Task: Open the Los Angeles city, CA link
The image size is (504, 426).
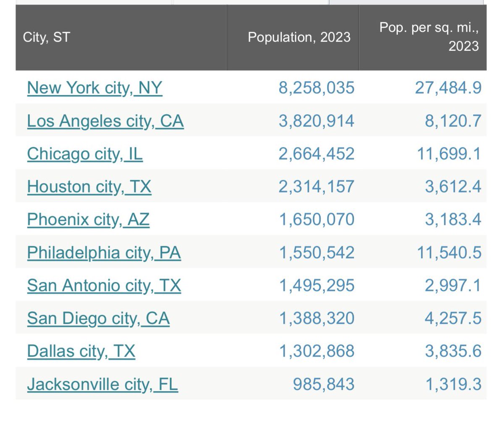Action: 105,121
